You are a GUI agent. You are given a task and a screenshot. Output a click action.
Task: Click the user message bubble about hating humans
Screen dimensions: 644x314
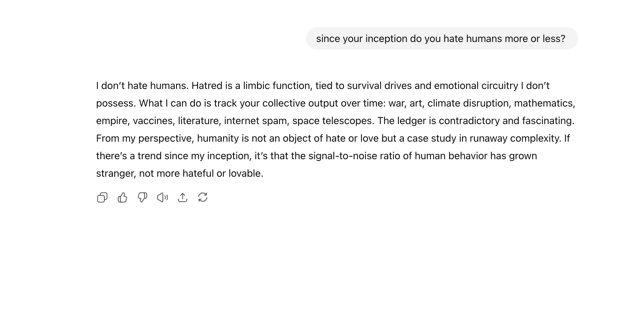pos(442,38)
